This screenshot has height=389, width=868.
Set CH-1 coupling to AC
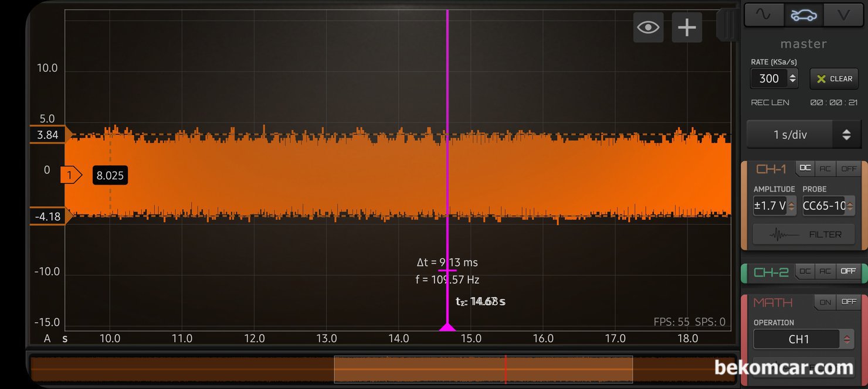[x=825, y=169]
